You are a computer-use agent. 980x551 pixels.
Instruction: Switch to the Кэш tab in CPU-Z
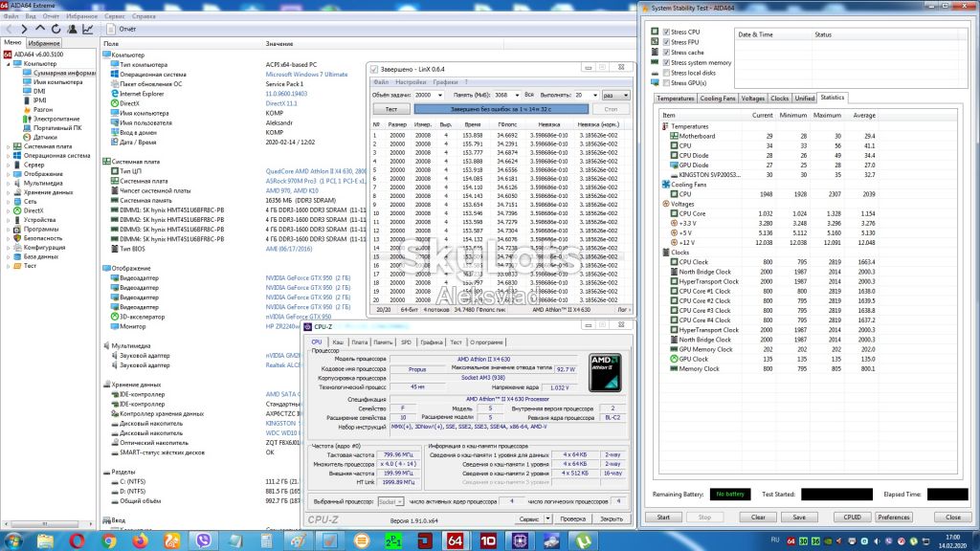(x=338, y=342)
